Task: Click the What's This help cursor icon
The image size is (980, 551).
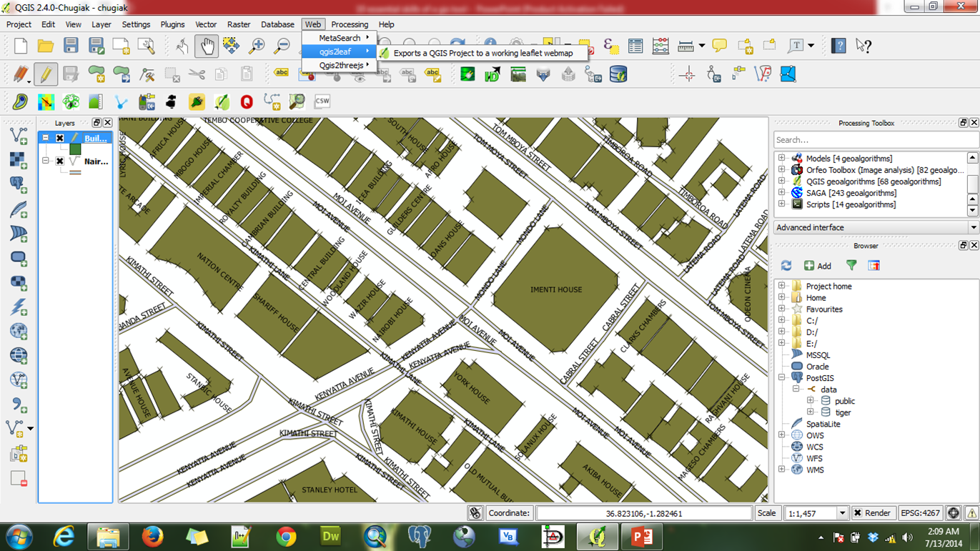Action: (863, 46)
